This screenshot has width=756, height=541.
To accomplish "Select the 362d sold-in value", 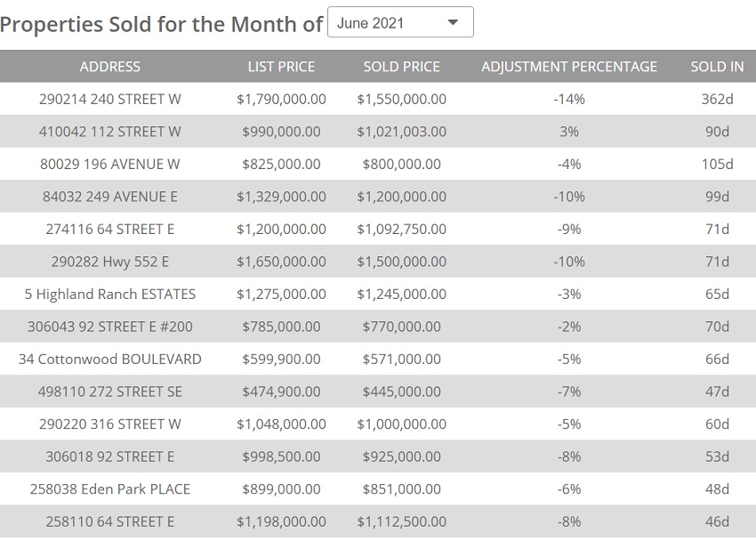I will point(717,99).
